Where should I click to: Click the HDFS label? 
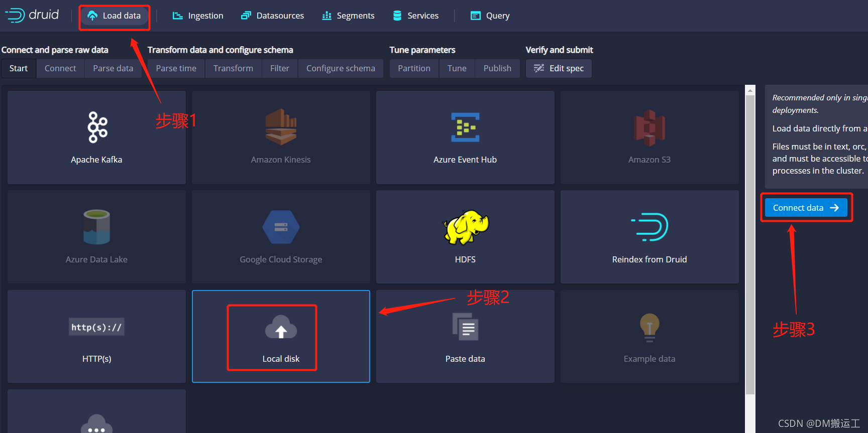(x=465, y=259)
